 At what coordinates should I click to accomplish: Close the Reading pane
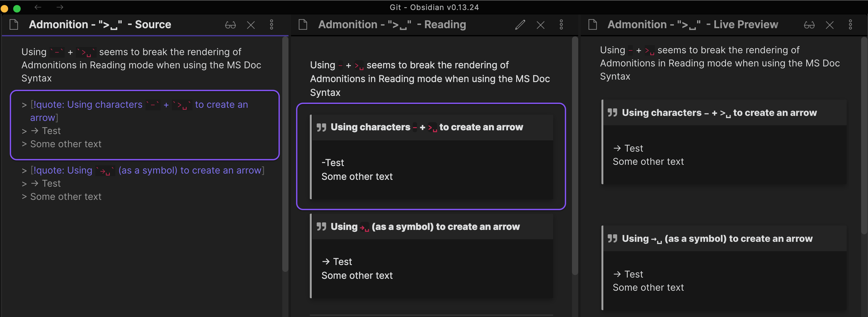pos(541,24)
